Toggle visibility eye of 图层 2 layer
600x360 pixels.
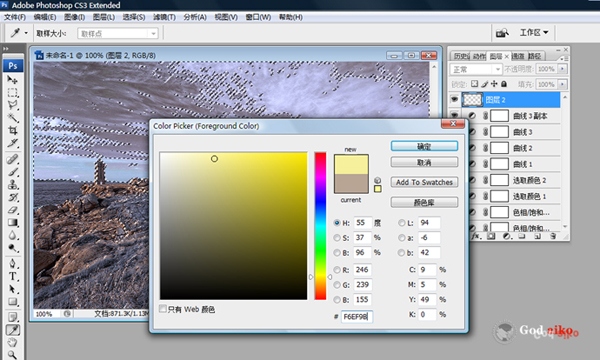pyautogui.click(x=454, y=100)
